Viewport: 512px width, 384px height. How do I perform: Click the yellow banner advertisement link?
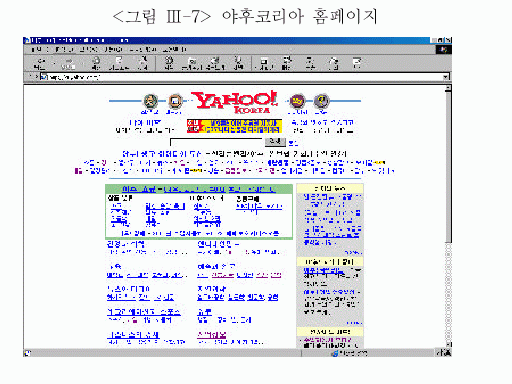pyautogui.click(x=234, y=126)
